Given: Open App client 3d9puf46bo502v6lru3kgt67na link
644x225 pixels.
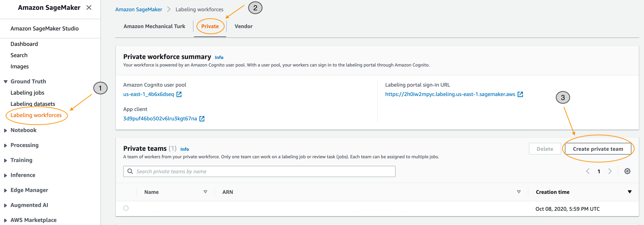Looking at the screenshot, I should [x=160, y=119].
